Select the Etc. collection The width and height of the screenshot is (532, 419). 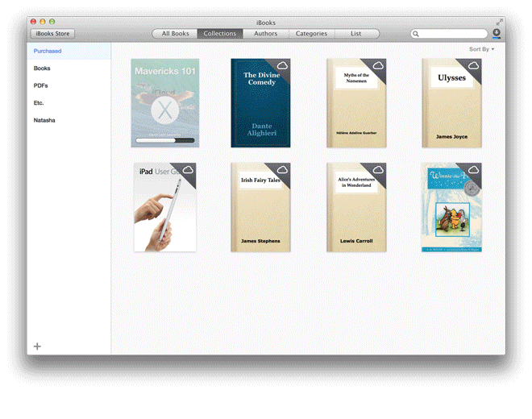pos(69,103)
